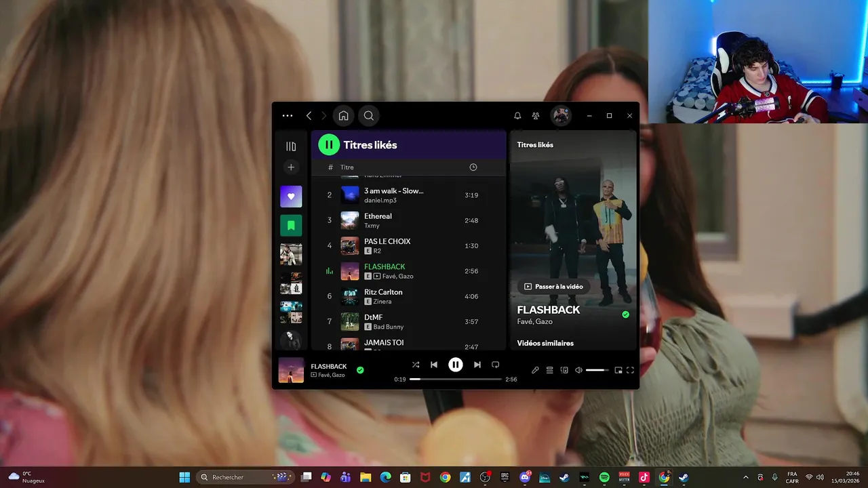This screenshot has height=488, width=868.
Task: Select track '3 am walk - Slow...'
Action: (x=408, y=195)
